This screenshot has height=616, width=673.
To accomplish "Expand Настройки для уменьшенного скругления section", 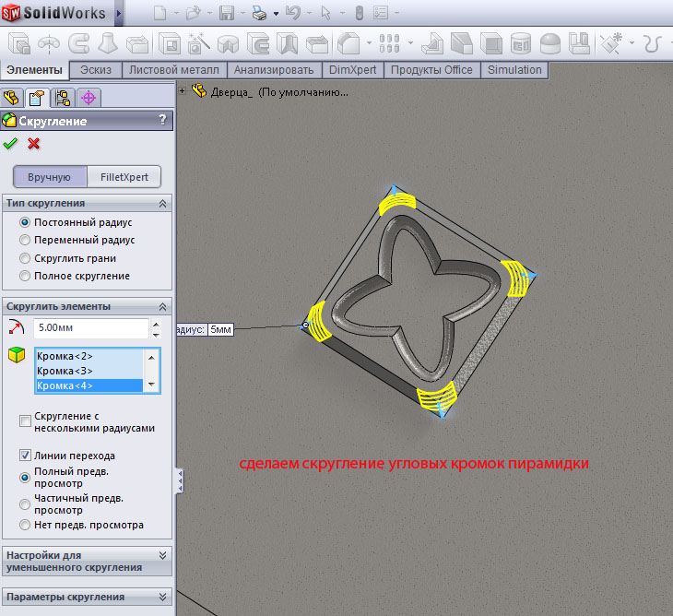I will [x=163, y=555].
